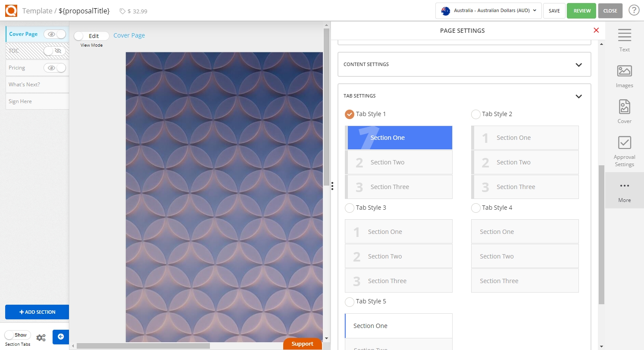Select the Tab Style 2 radio button
This screenshot has height=350, width=644.
pyautogui.click(x=476, y=114)
